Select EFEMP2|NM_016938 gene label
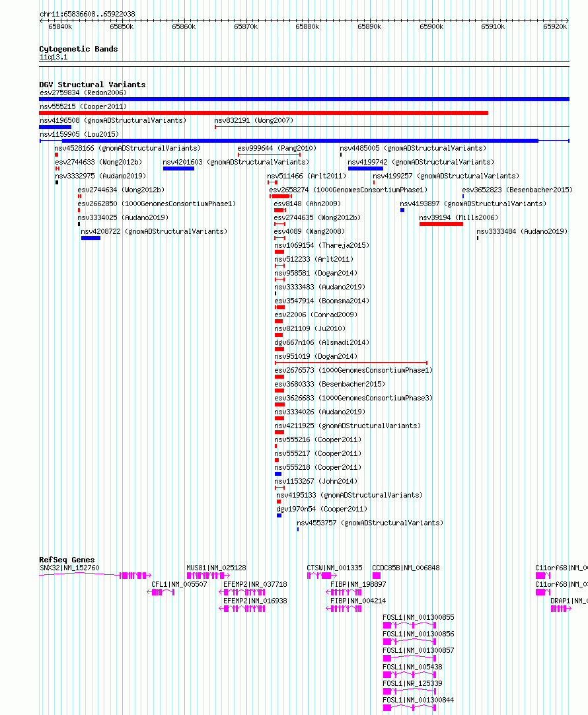 coord(255,601)
